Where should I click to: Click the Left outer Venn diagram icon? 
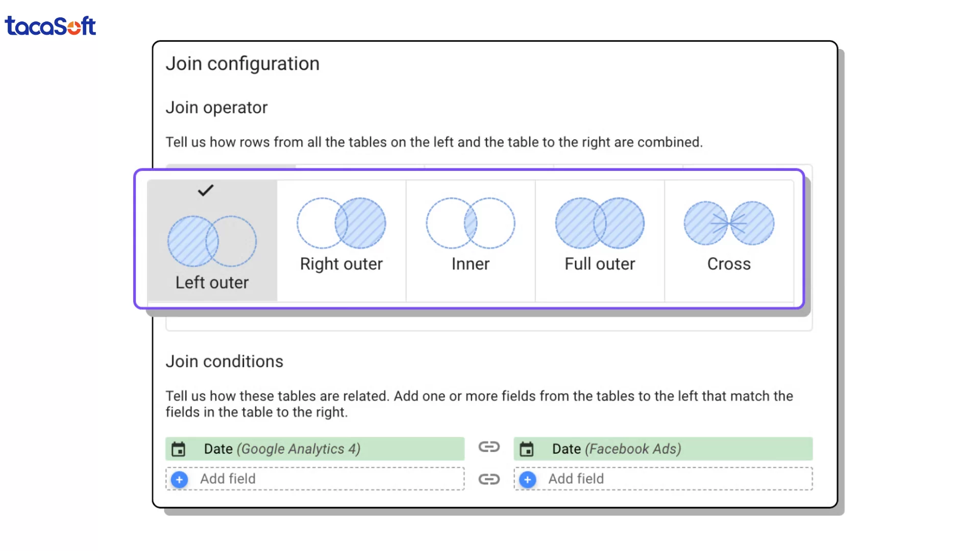212,241
